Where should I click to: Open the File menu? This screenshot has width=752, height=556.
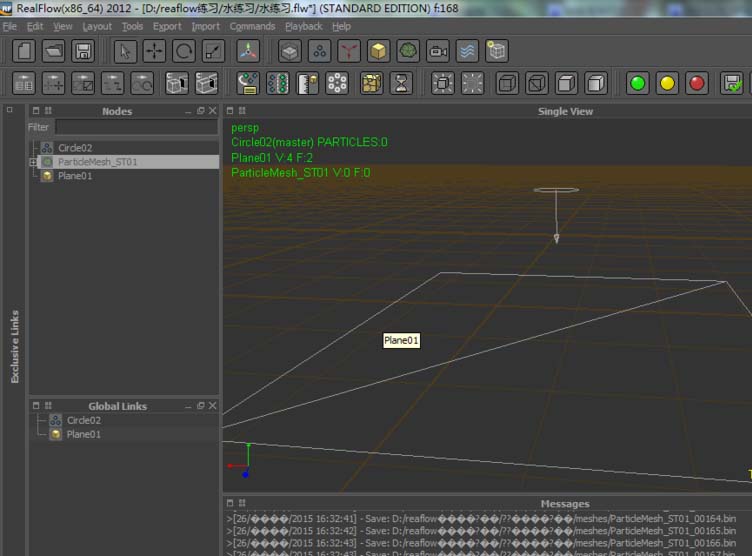[x=10, y=26]
